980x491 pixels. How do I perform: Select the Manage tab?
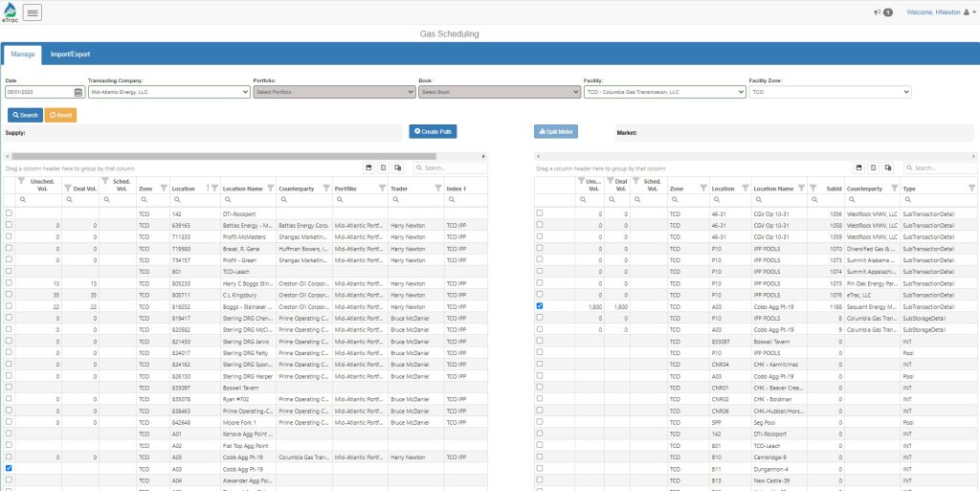click(x=23, y=55)
